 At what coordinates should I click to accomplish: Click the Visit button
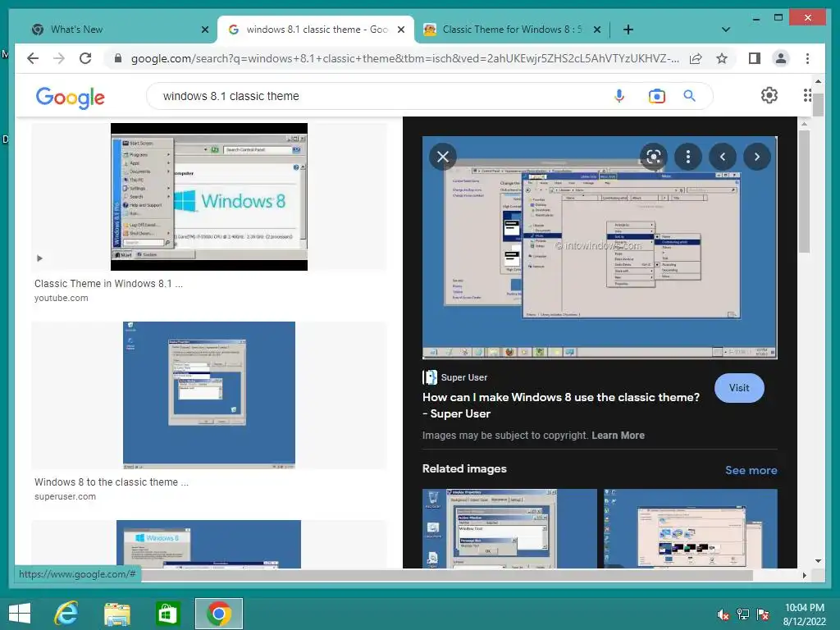coord(739,388)
